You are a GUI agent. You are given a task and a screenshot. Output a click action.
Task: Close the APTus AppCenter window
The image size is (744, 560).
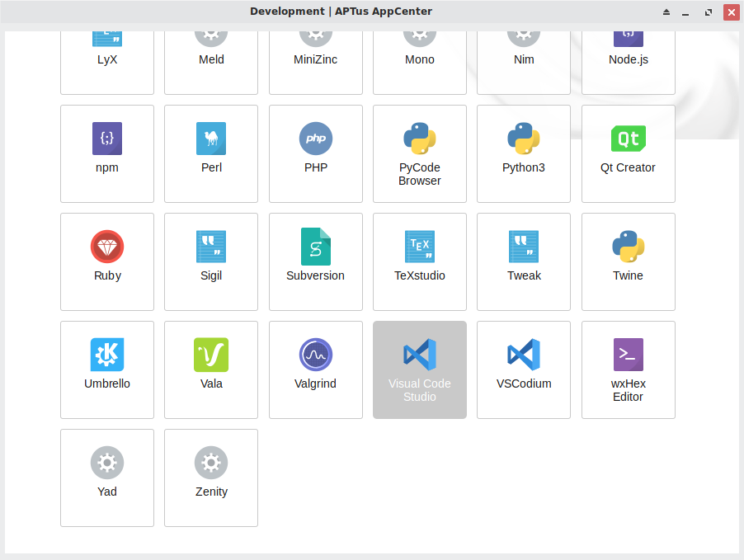pyautogui.click(x=731, y=12)
